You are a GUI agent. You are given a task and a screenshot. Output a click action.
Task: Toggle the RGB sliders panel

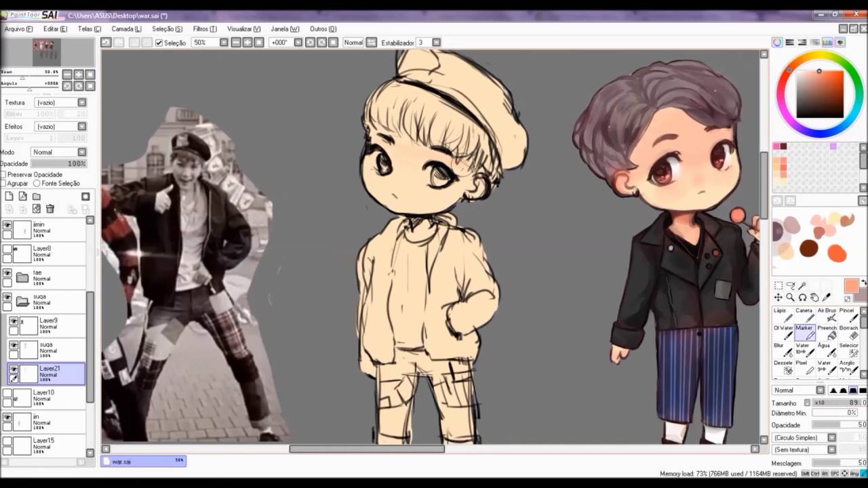coord(790,42)
